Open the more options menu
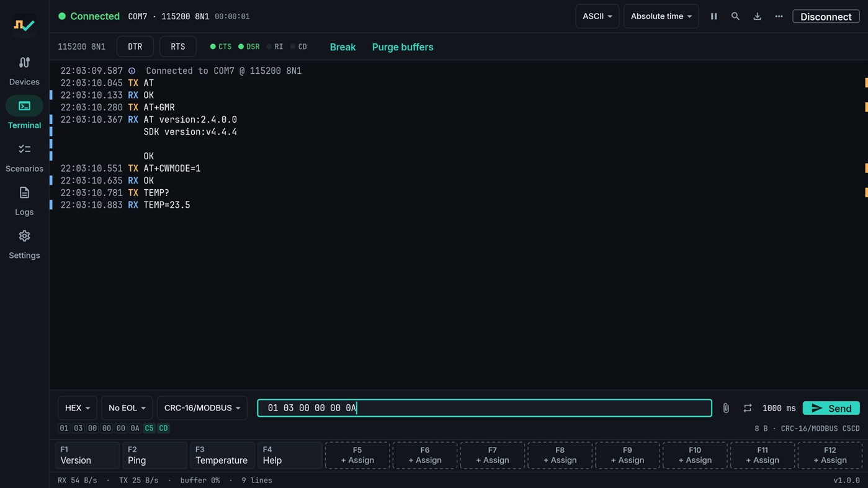This screenshot has height=488, width=868. point(779,16)
